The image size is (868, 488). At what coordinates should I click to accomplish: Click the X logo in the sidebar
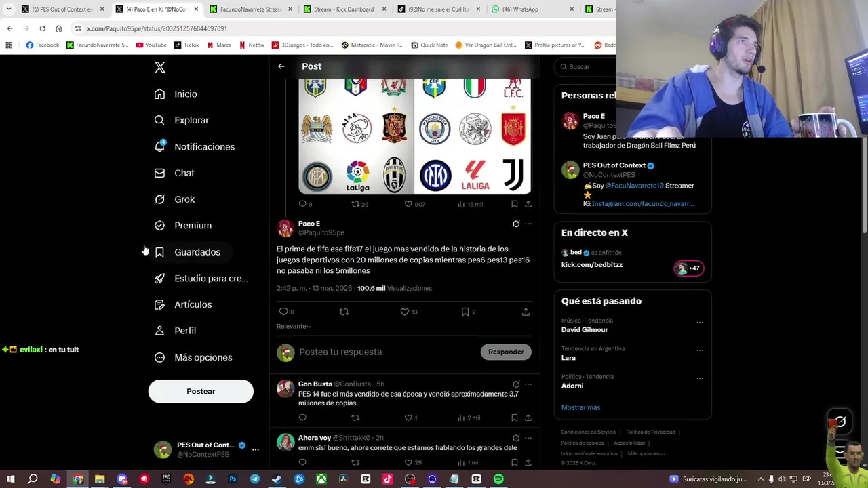(160, 67)
